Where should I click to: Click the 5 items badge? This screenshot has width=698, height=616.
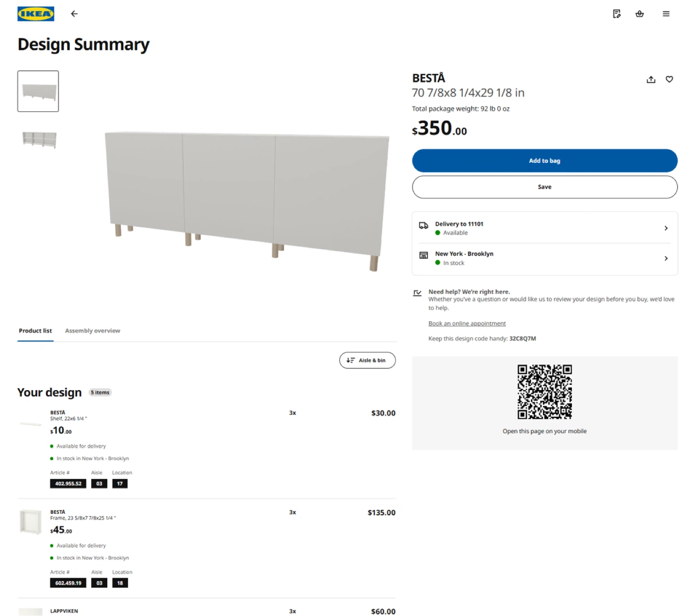tap(100, 393)
